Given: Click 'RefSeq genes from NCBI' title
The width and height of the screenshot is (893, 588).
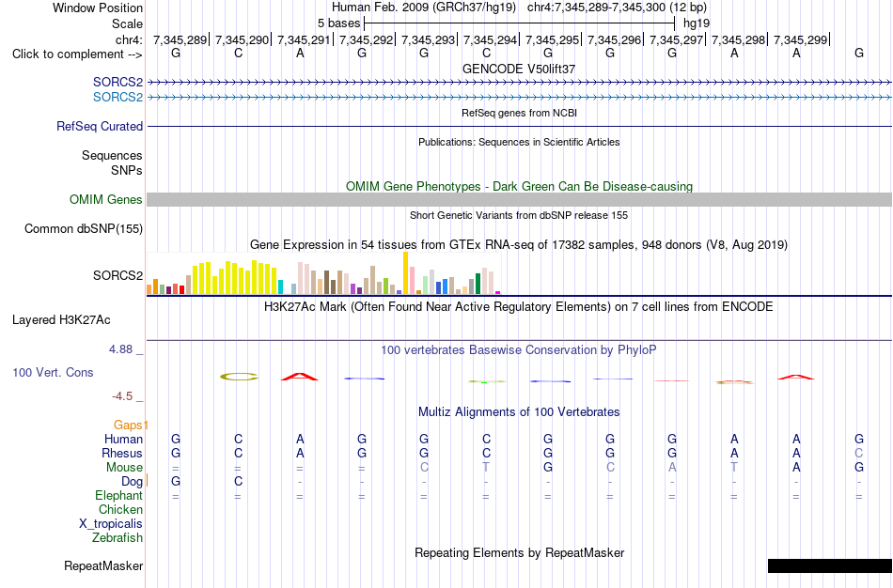Looking at the screenshot, I should pyautogui.click(x=519, y=113).
